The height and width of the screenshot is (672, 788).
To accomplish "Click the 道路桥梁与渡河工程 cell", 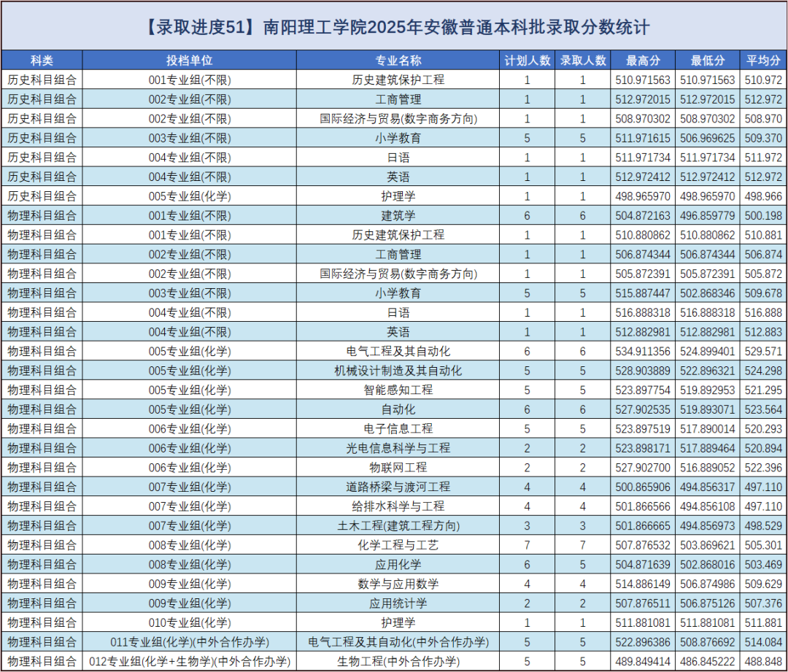I will pyautogui.click(x=398, y=487).
